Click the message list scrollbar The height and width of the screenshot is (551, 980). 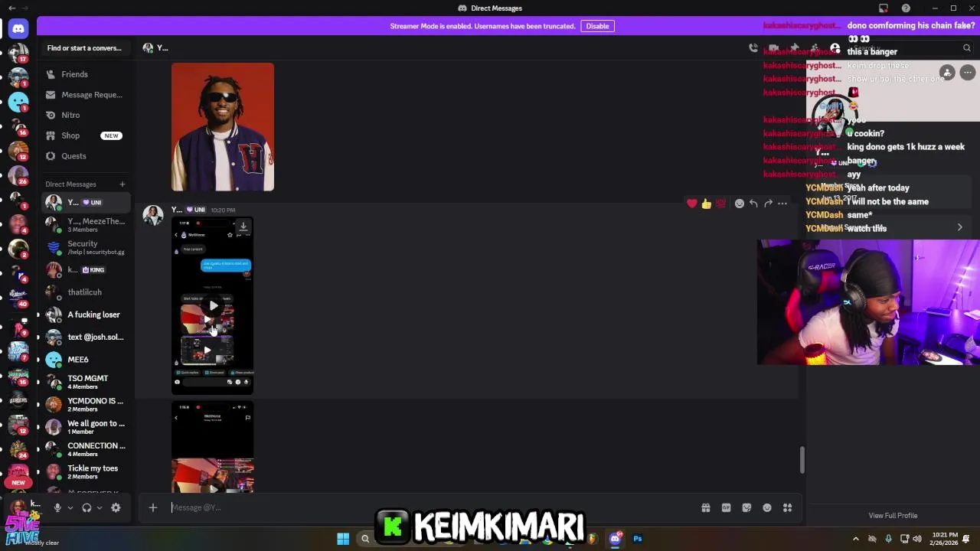click(802, 460)
